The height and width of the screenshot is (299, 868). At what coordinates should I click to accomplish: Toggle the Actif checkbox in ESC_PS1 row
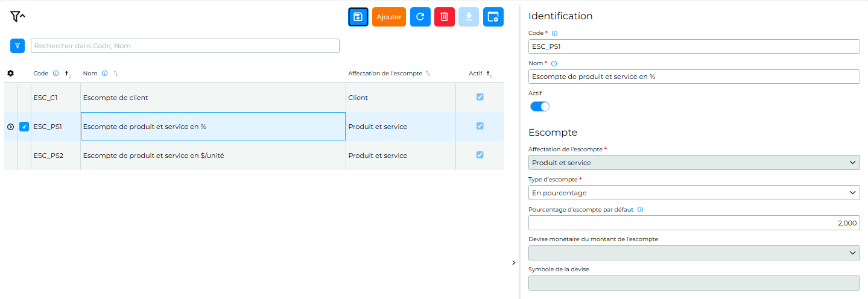pos(480,126)
